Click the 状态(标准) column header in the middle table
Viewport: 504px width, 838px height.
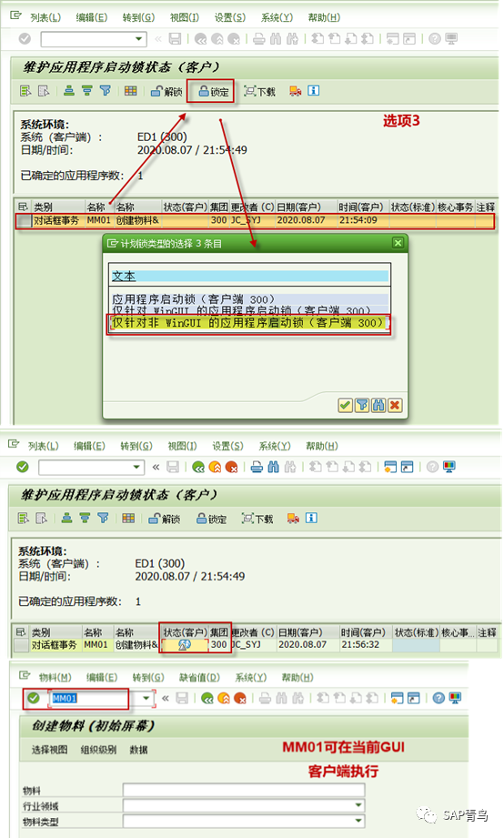(416, 632)
